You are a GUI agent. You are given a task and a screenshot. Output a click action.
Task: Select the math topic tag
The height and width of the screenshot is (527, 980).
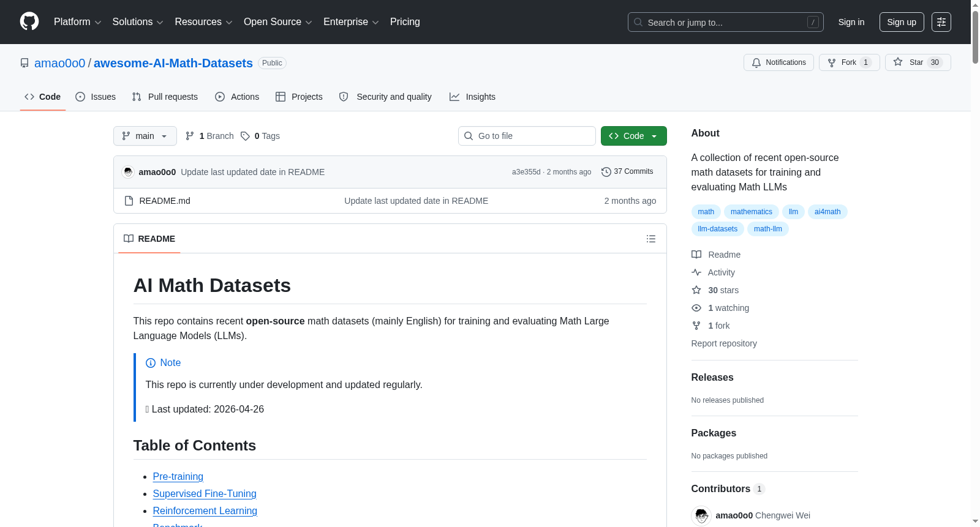706,212
